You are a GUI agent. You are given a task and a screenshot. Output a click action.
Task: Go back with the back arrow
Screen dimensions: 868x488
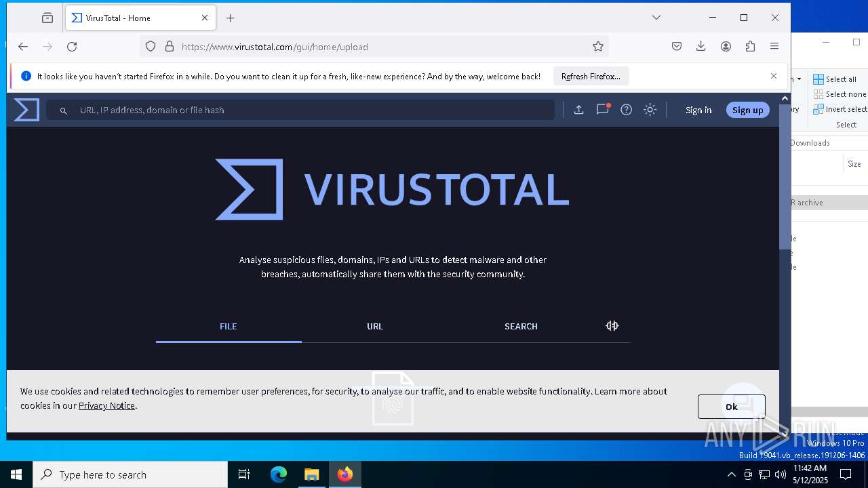23,47
